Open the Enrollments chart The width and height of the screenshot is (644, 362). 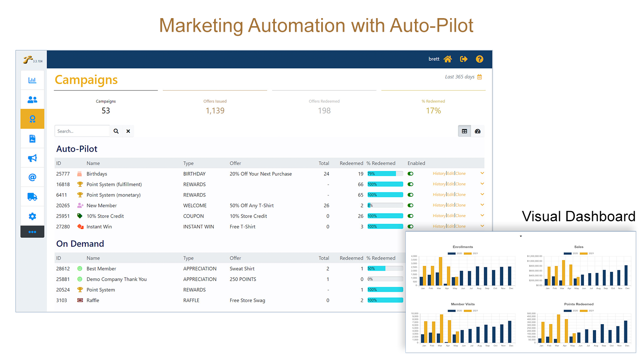click(x=463, y=268)
